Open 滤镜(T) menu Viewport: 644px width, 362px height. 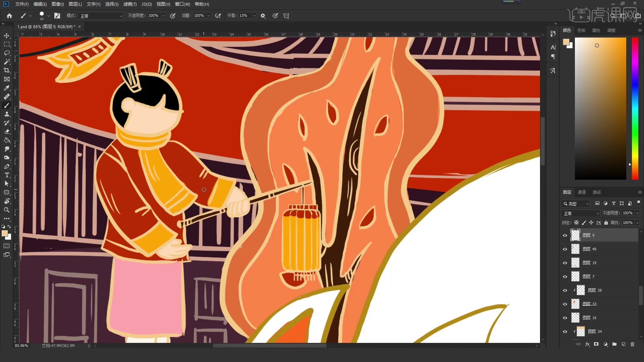(x=130, y=4)
